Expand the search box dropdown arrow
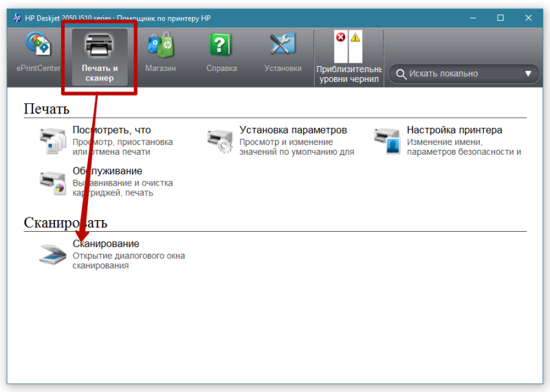Image resolution: width=550 pixels, height=392 pixels. coord(528,74)
